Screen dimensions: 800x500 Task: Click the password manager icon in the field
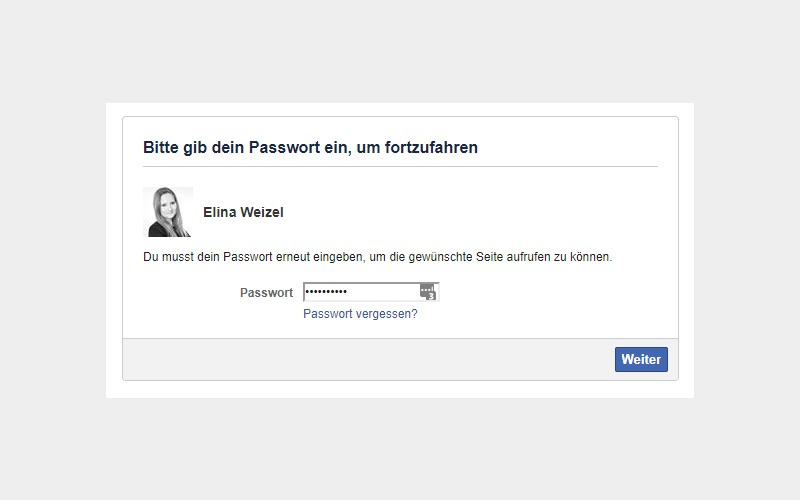428,290
